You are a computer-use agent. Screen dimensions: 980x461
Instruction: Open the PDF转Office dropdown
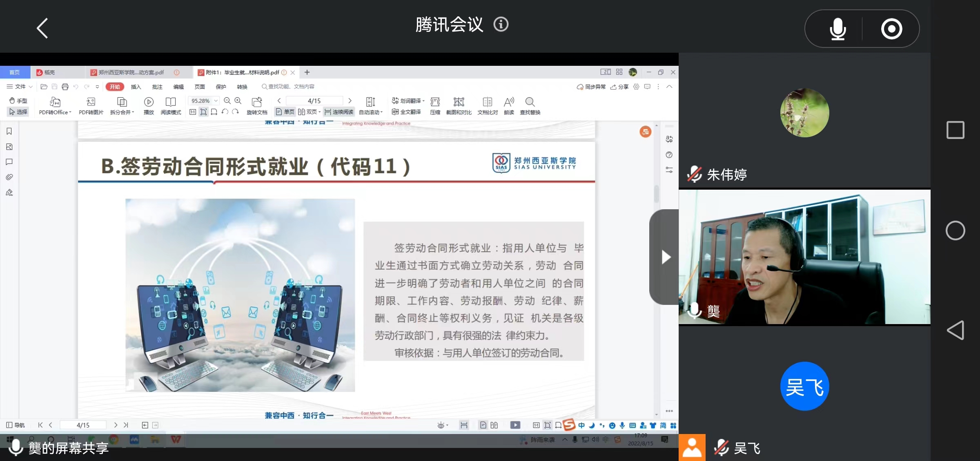(55, 106)
